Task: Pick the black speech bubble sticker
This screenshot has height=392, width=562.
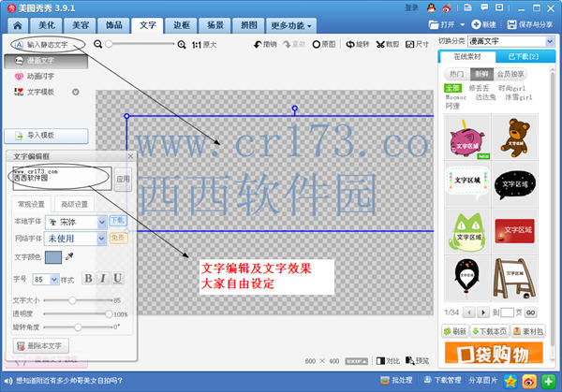Action: 515,184
